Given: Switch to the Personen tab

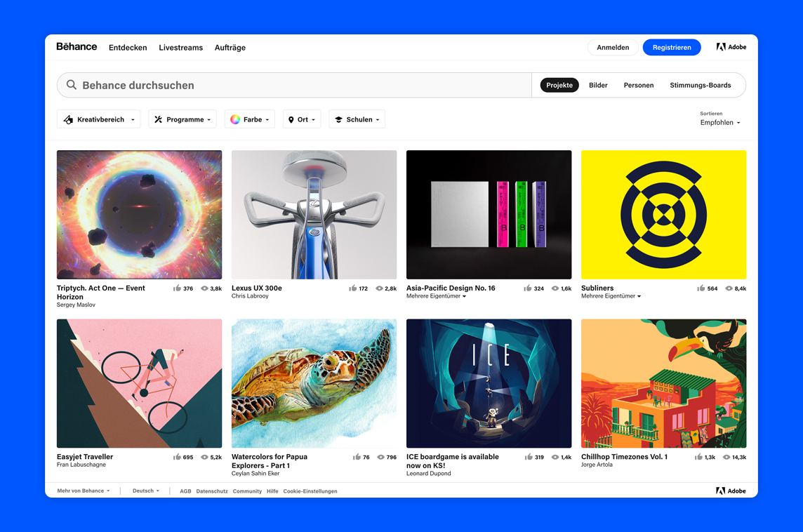Looking at the screenshot, I should click(x=639, y=85).
